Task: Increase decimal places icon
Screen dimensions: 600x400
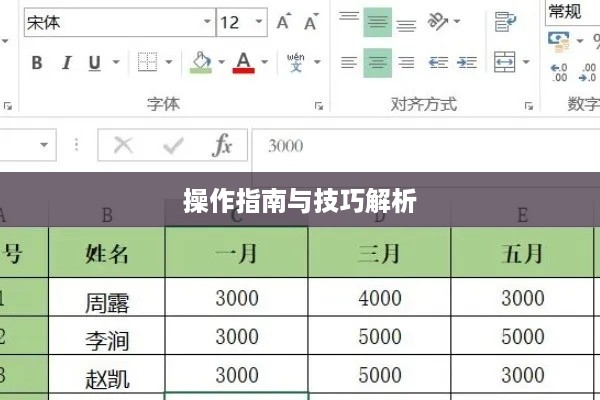Action: [x=559, y=73]
